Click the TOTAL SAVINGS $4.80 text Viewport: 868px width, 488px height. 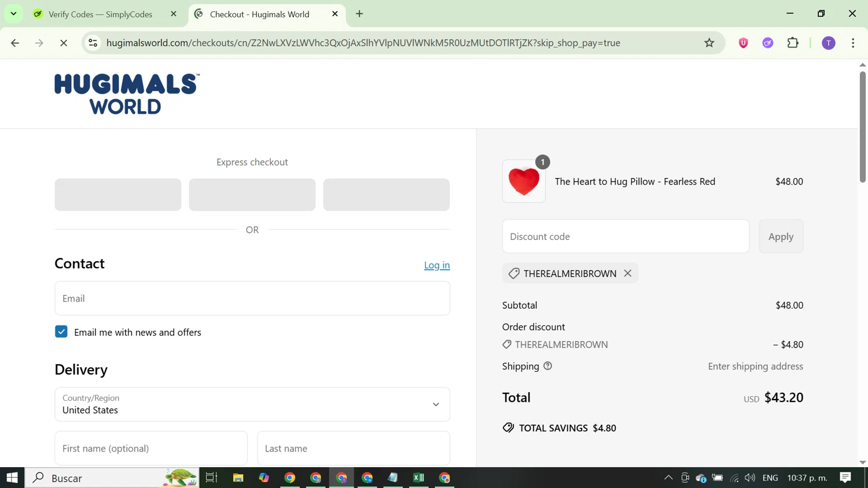[x=568, y=428]
